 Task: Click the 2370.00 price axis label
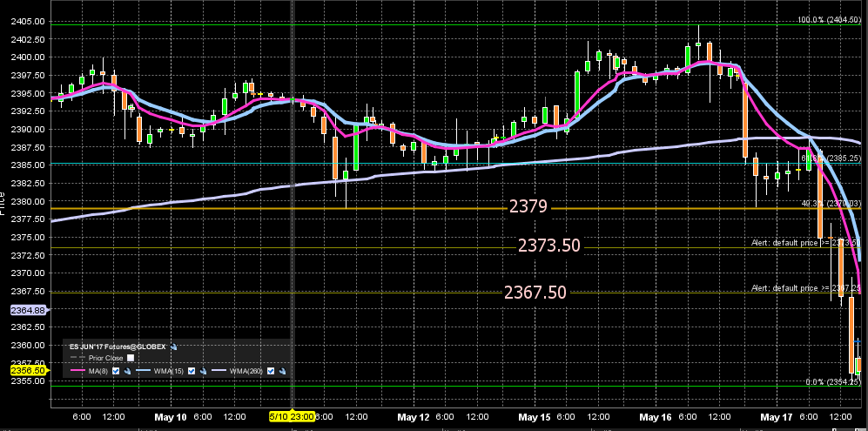pos(28,273)
